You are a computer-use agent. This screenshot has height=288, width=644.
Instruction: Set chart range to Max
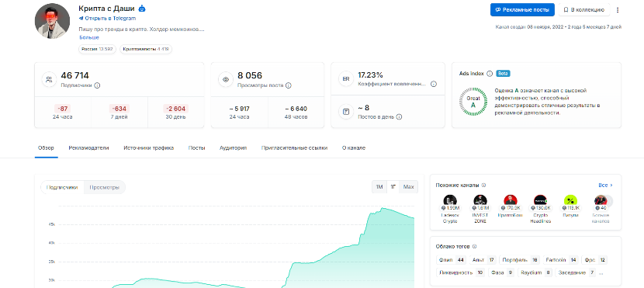coord(408,187)
